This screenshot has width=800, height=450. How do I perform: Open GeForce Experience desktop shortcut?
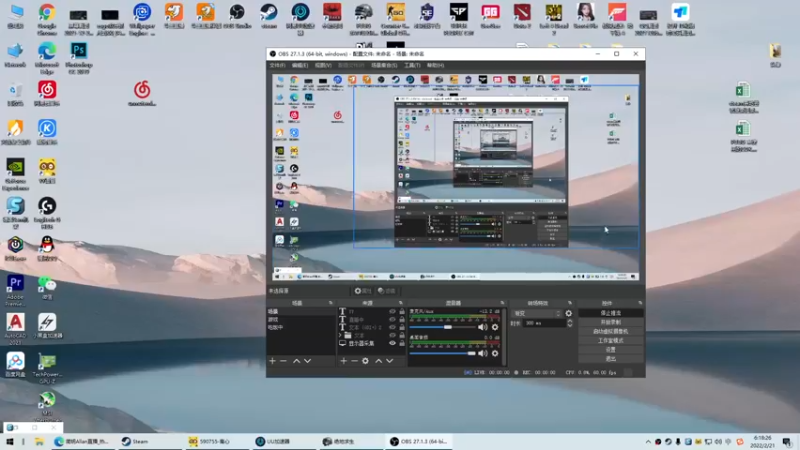(x=15, y=174)
